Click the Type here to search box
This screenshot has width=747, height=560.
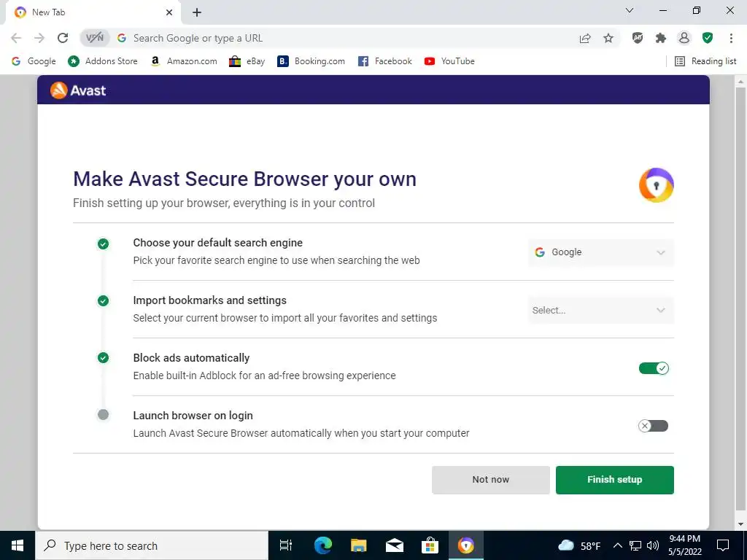(x=152, y=545)
